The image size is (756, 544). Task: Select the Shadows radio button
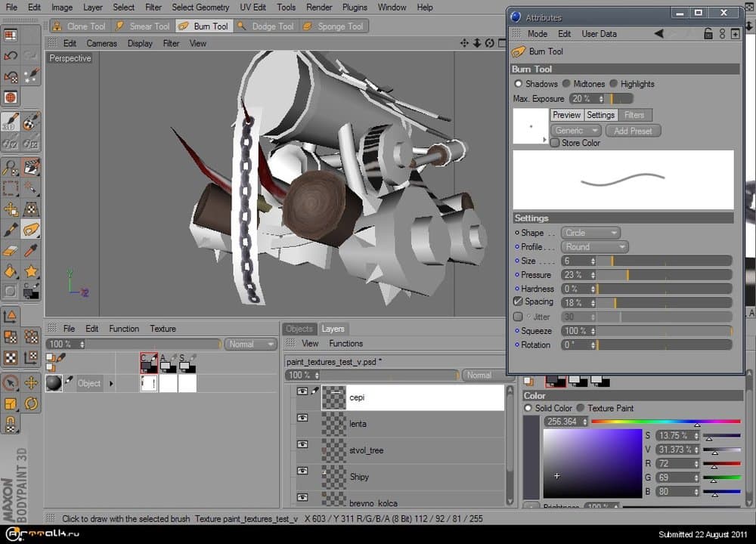pyautogui.click(x=519, y=84)
